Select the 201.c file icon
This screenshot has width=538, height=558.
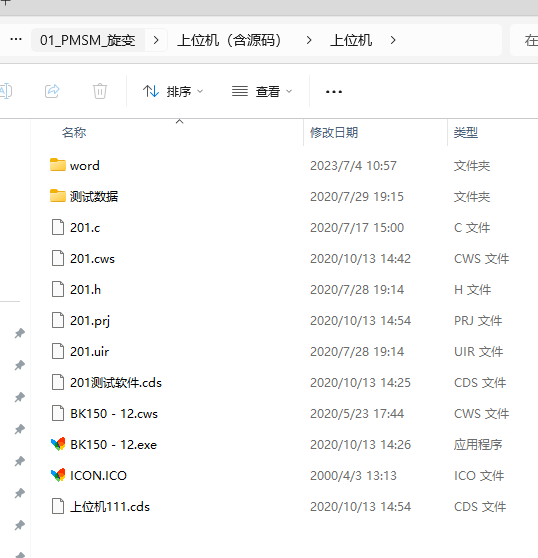pyautogui.click(x=58, y=227)
